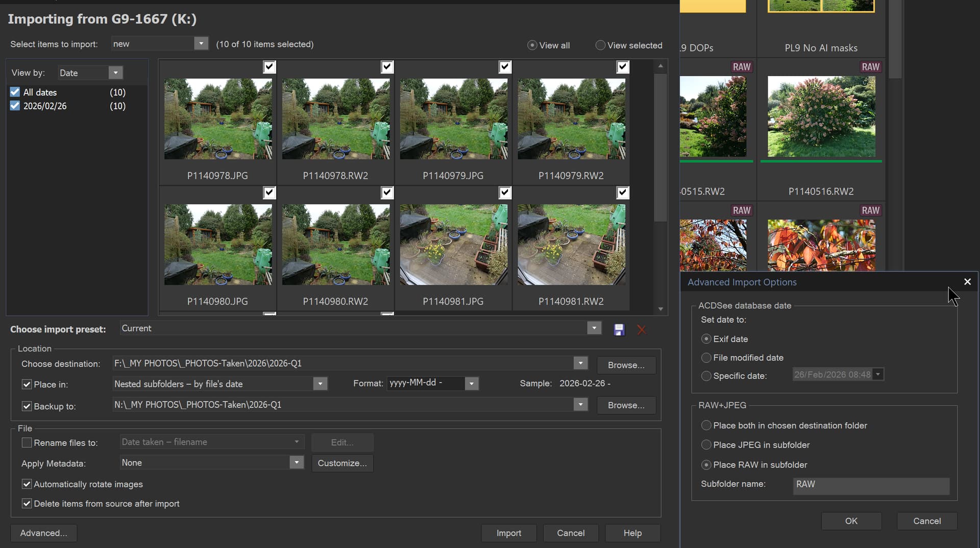Viewport: 980px width, 548px height.
Task: Close the Advanced Import Options panel
Action: point(967,282)
